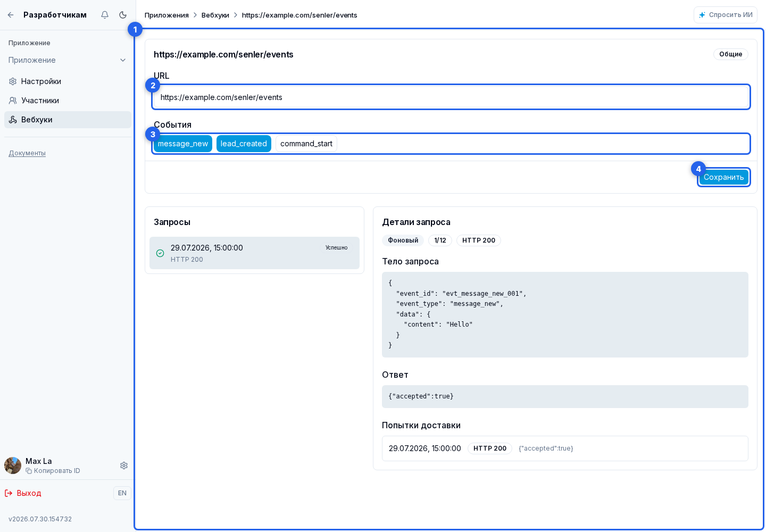Click the Спросить ИИ button
This screenshot has width=766, height=532.
coord(726,15)
